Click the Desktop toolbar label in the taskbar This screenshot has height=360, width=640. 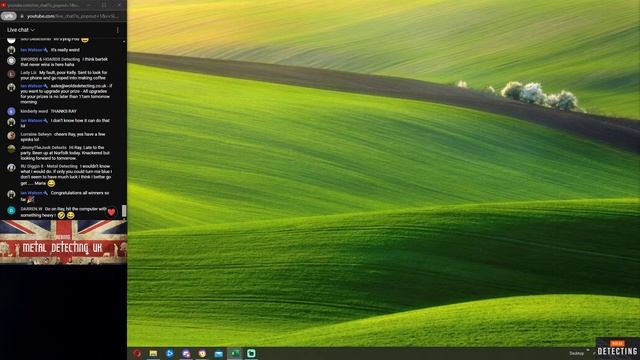pos(576,353)
